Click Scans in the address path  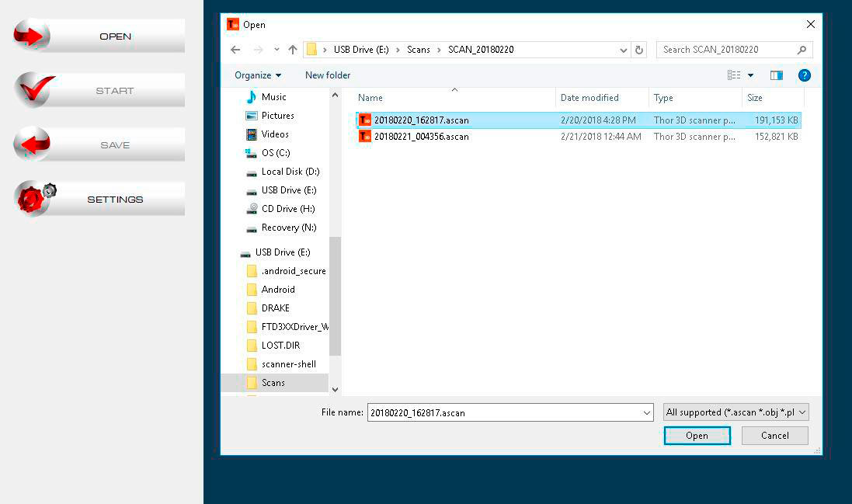[419, 50]
